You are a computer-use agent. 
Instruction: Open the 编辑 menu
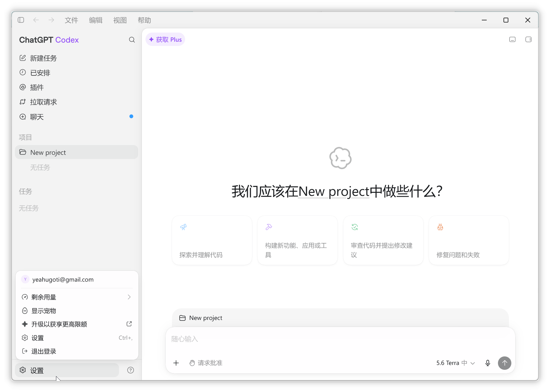click(96, 20)
